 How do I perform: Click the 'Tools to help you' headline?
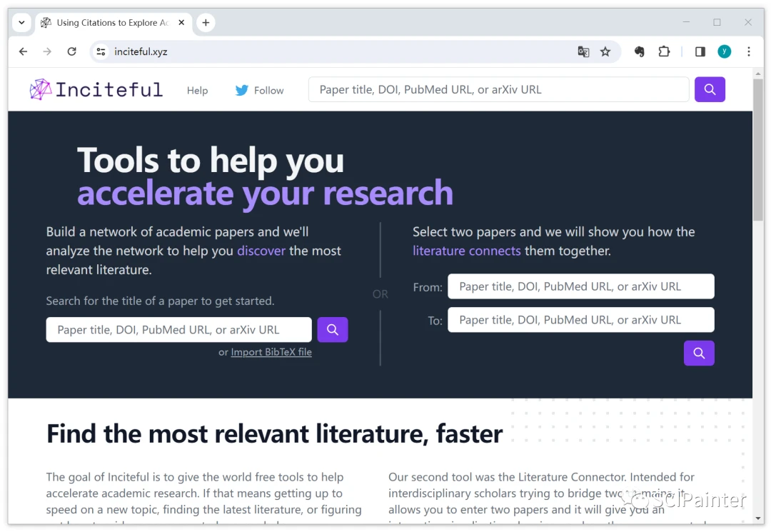[211, 161]
